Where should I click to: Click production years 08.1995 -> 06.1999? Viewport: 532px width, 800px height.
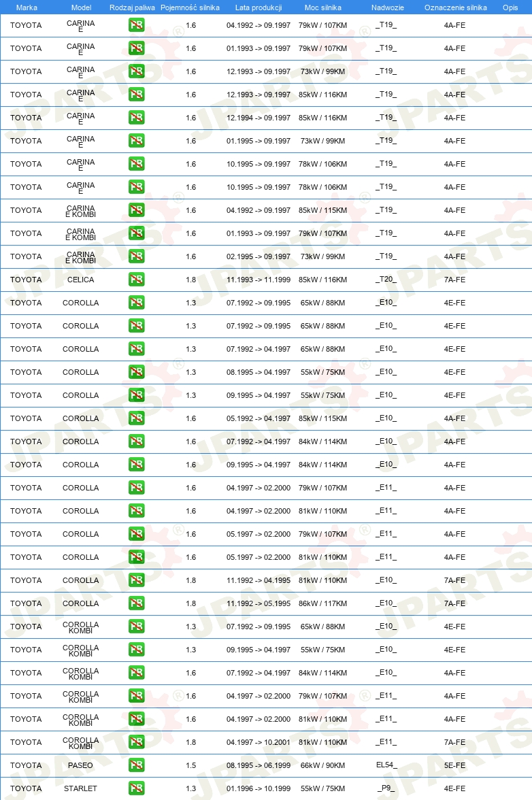259,765
